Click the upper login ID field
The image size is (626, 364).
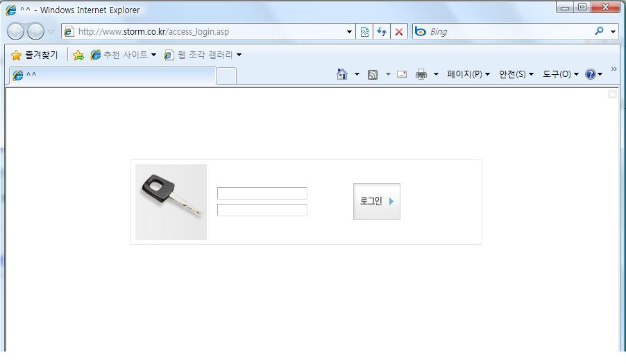click(262, 193)
